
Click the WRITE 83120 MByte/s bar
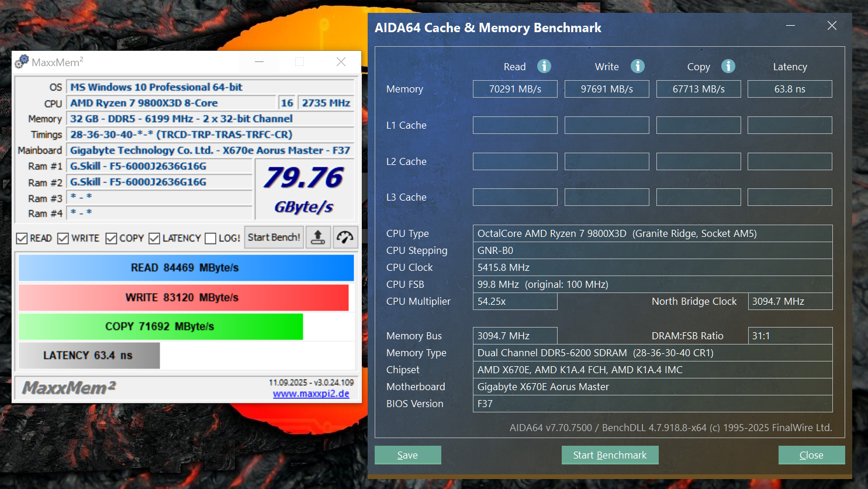coord(184,297)
